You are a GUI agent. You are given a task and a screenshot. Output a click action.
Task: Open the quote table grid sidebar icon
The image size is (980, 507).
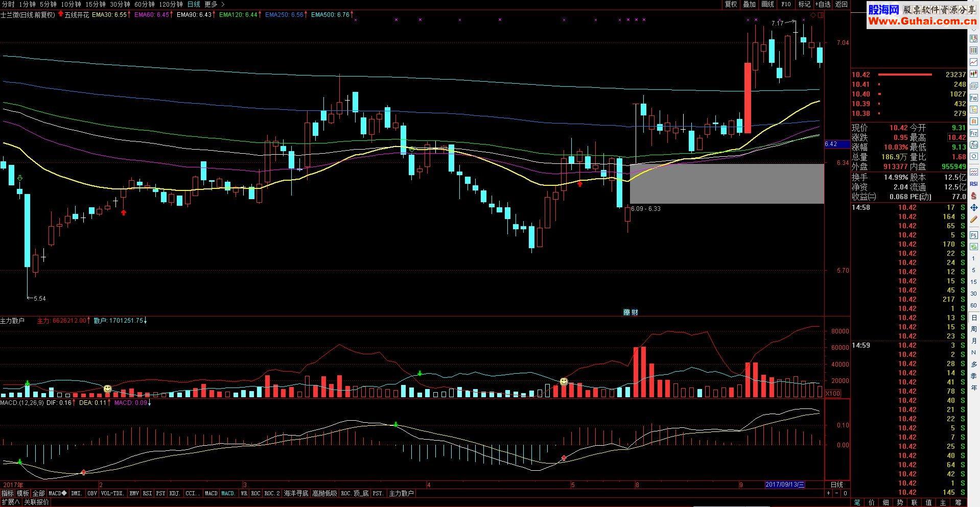(974, 50)
